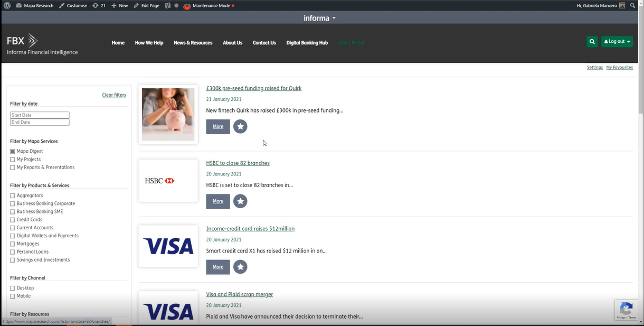Viewport: 644px width, 326px height.
Task: Open About Us page
Action: point(232,43)
